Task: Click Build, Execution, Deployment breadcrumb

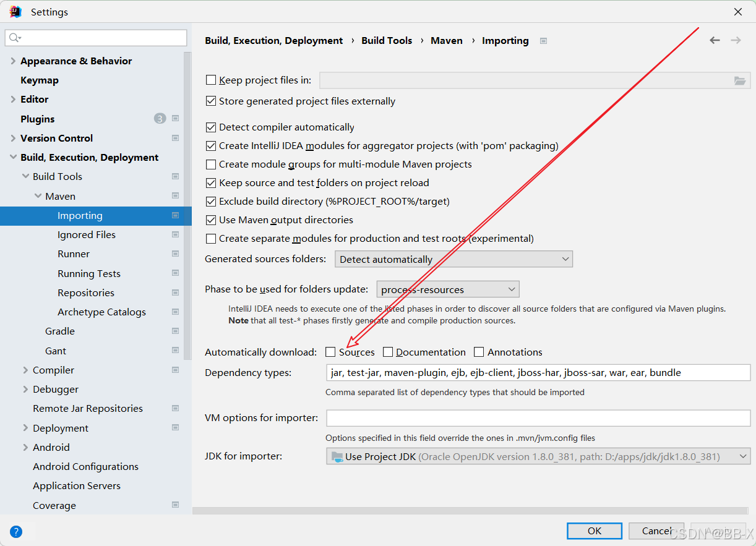Action: pos(274,40)
